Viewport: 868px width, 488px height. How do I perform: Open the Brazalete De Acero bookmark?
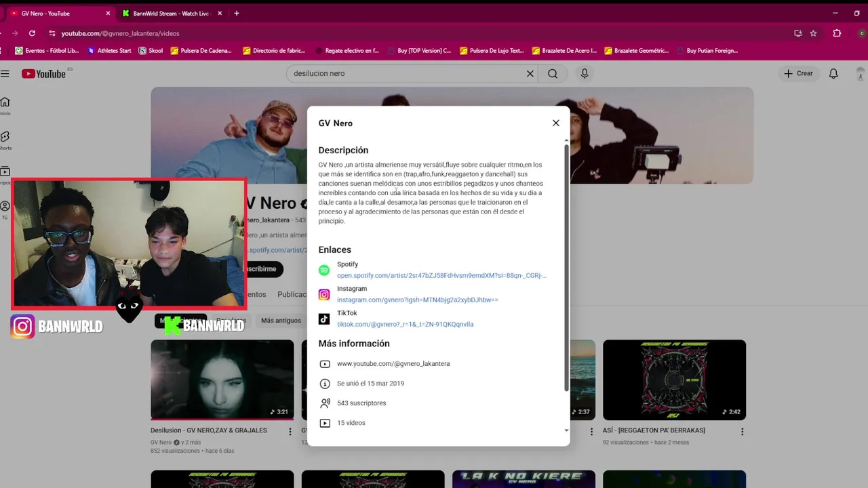tap(565, 50)
